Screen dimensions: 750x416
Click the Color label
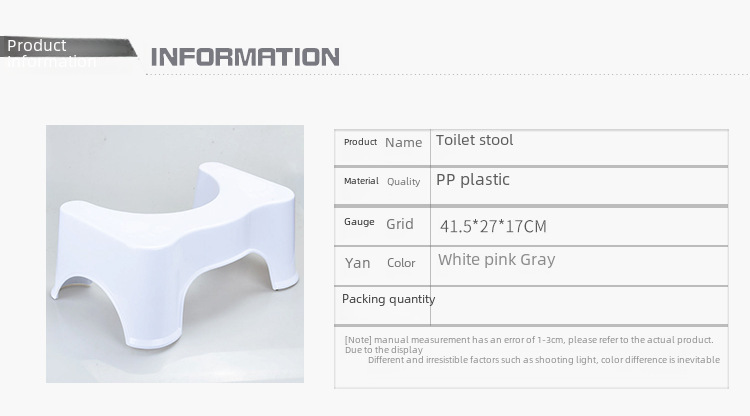pos(401,263)
